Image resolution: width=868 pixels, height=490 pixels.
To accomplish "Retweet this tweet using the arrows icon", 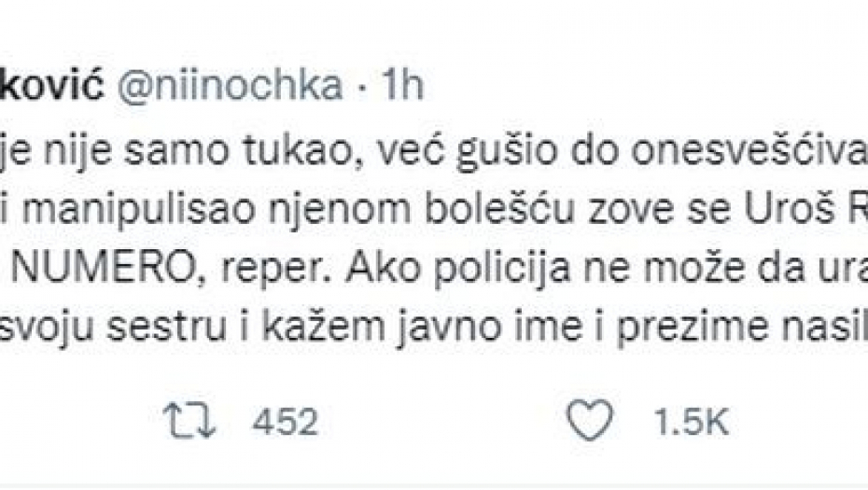I will point(184,422).
